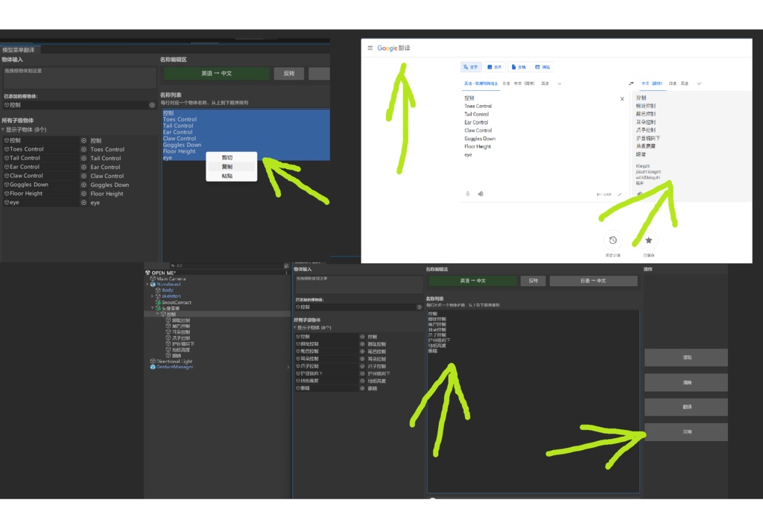
Task: Switch Google Translate to 文字 text mode
Action: [x=472, y=66]
